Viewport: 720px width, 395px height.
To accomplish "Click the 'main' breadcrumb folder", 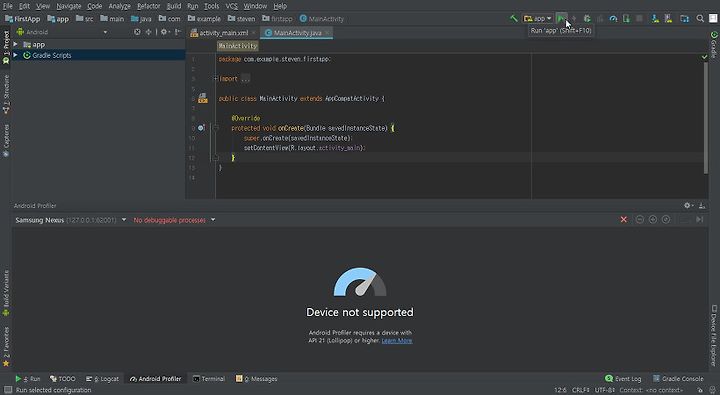I will point(112,19).
